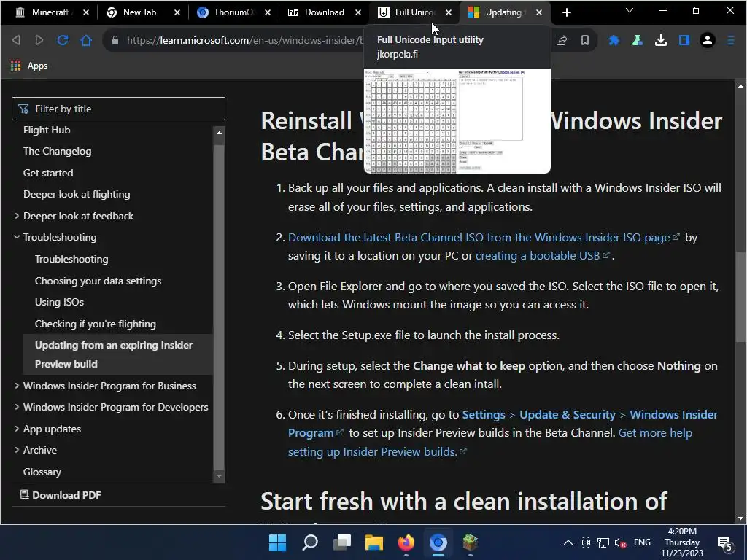Viewport: 747px width, 560px height.
Task: Open the Downloads toolbar icon
Action: (661, 41)
